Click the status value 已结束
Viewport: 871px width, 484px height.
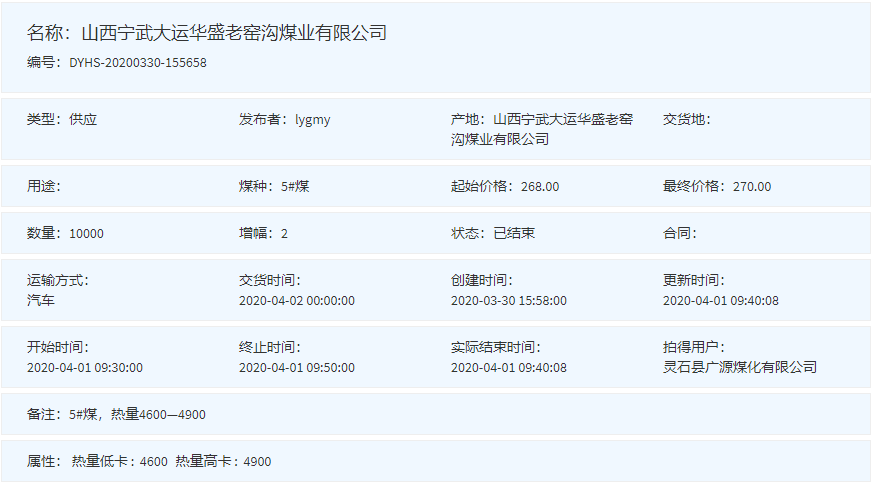pos(514,233)
